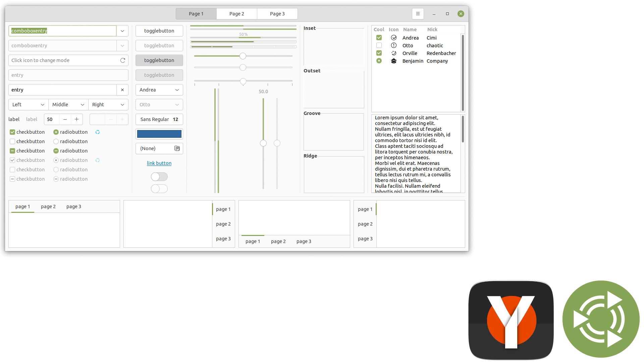644x362 pixels.
Task: Click the refresh icon in the 'Click icon to change mode' entry
Action: (x=123, y=60)
